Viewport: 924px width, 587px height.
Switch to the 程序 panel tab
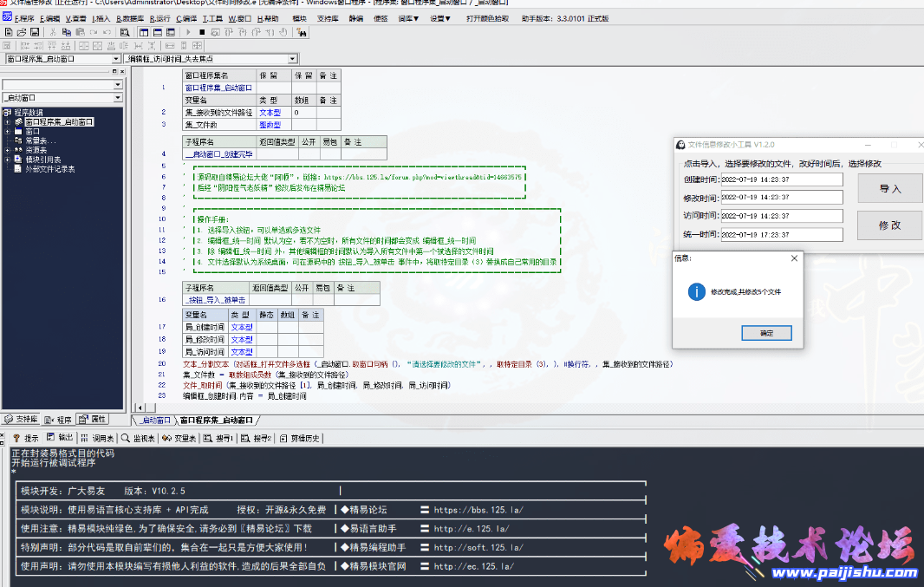point(58,419)
